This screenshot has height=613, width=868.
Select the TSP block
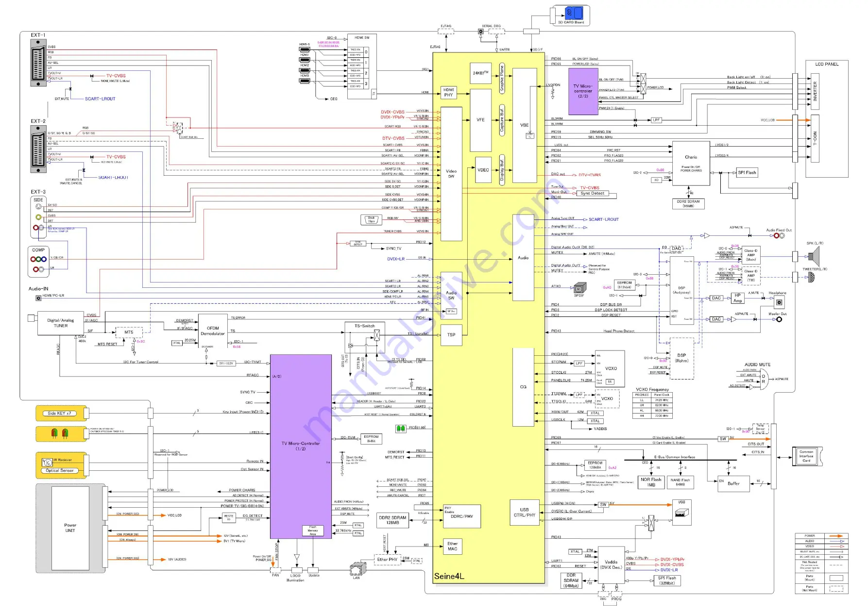click(451, 335)
